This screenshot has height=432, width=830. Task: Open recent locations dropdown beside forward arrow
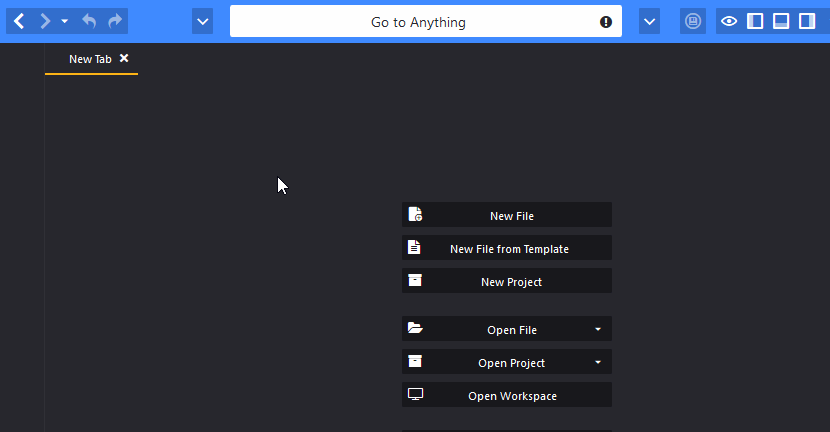point(65,22)
